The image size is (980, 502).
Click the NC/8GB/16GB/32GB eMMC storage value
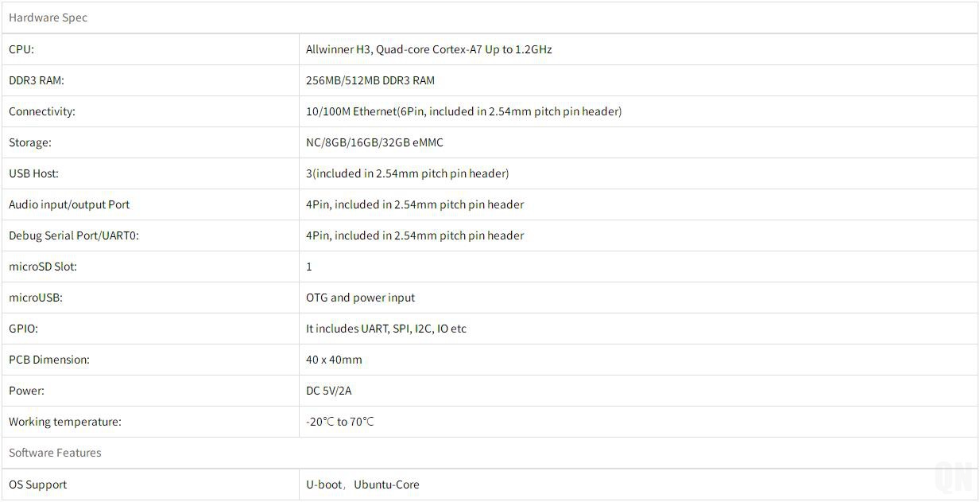pyautogui.click(x=374, y=142)
